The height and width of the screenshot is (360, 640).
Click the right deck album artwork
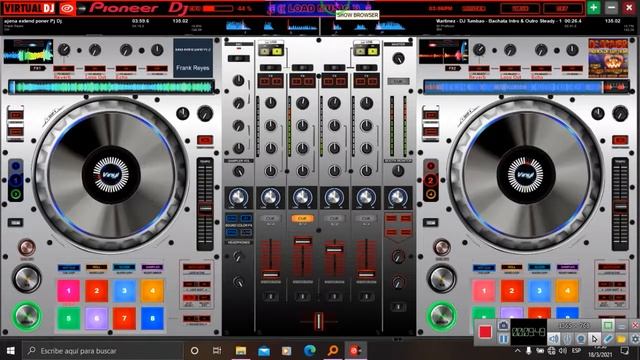pos(608,58)
